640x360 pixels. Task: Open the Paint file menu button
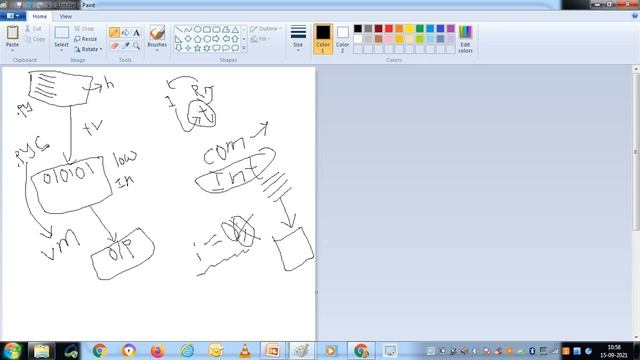pos(13,16)
